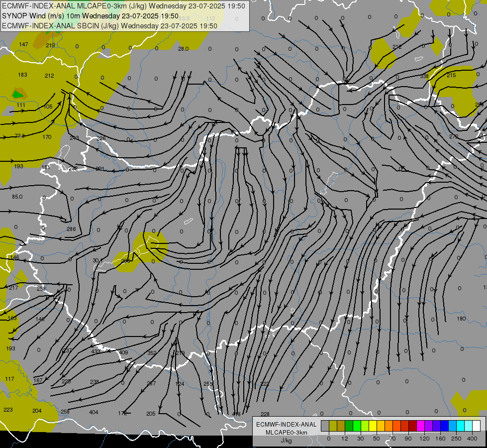Image resolution: width=487 pixels, height=448 pixels.
Task: Click the legend tick label 160
Action: 440,439
